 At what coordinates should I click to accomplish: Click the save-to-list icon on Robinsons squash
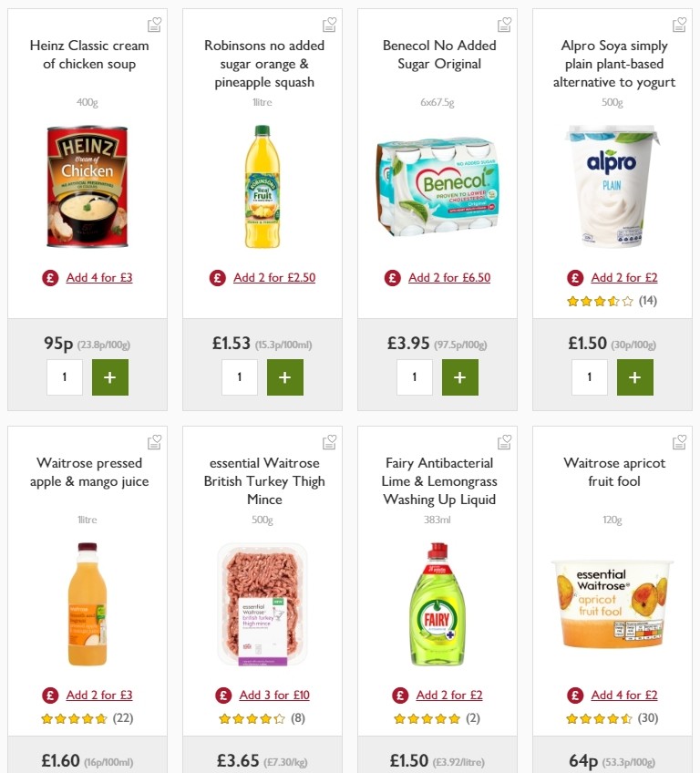point(330,23)
